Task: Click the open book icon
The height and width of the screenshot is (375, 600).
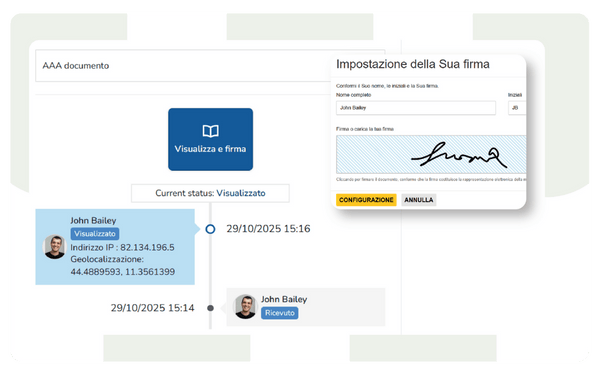Action: (x=210, y=131)
